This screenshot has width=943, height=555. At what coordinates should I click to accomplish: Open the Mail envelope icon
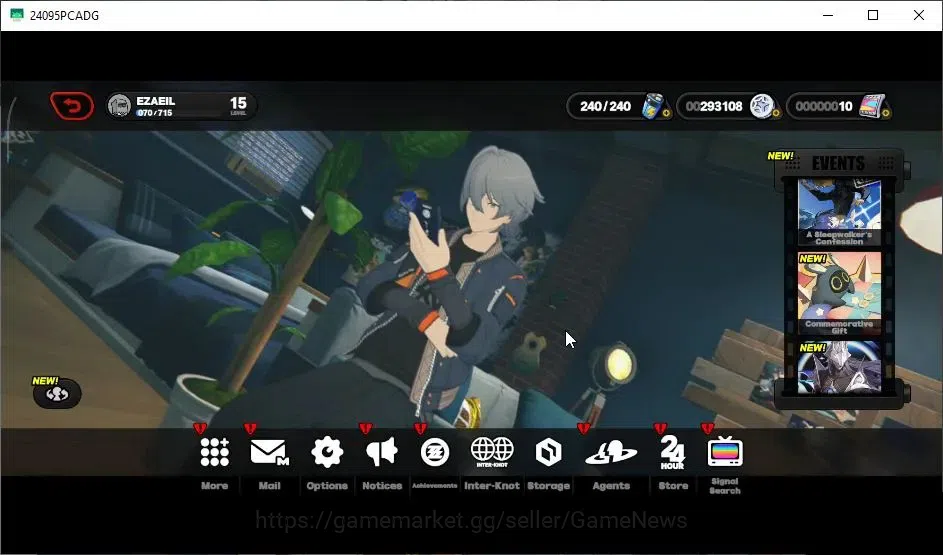coord(269,452)
